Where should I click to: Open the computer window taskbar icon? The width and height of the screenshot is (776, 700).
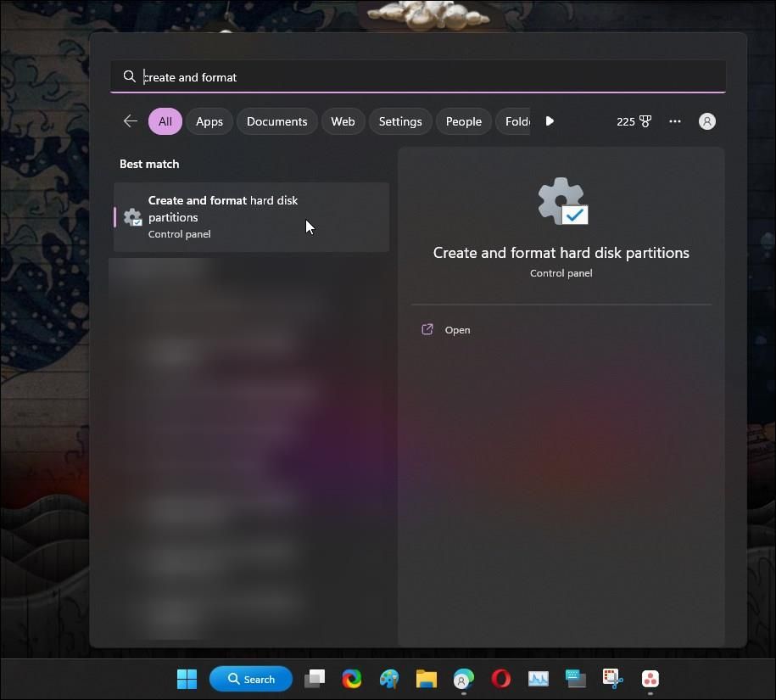click(x=575, y=679)
